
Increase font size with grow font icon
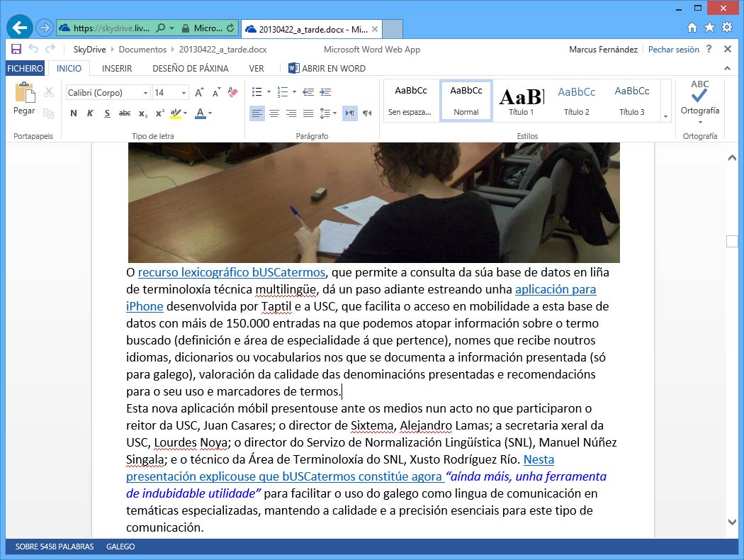[199, 92]
